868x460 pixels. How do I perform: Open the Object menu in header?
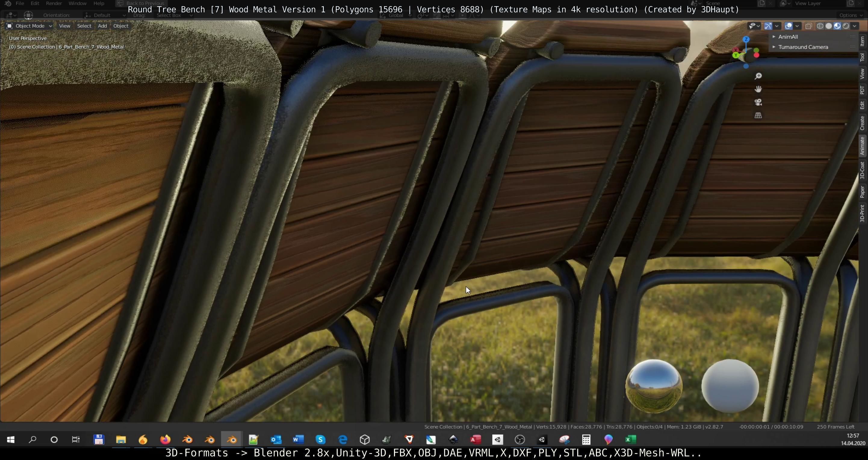121,26
